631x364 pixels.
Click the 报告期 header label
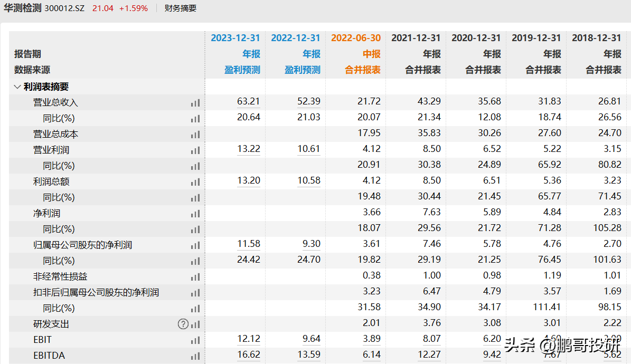[27, 54]
